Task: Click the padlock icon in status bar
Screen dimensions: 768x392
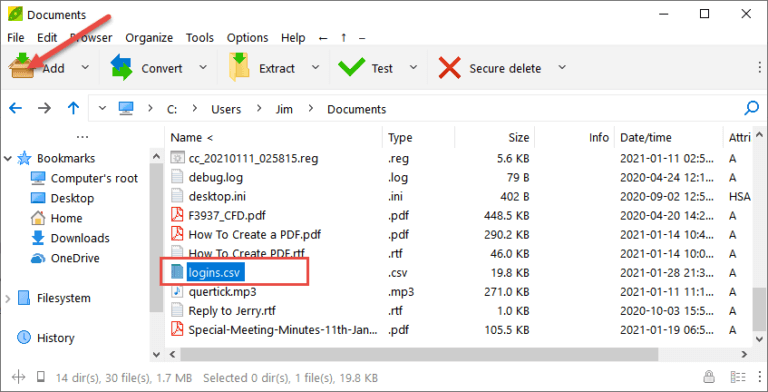Action: (708, 377)
